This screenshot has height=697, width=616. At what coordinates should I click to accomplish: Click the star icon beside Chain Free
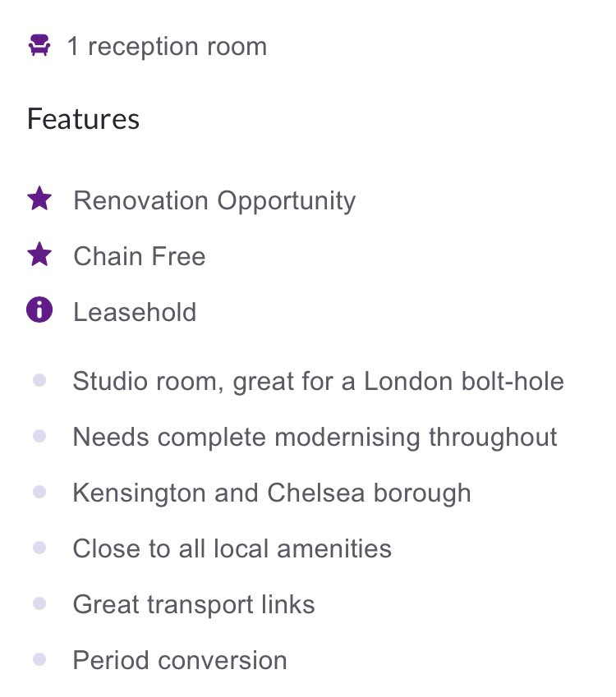(x=39, y=254)
